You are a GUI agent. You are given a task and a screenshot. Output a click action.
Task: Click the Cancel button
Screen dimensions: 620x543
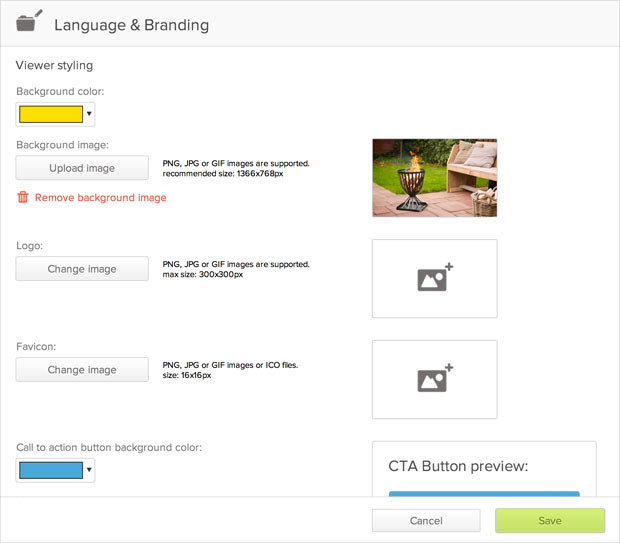click(426, 521)
